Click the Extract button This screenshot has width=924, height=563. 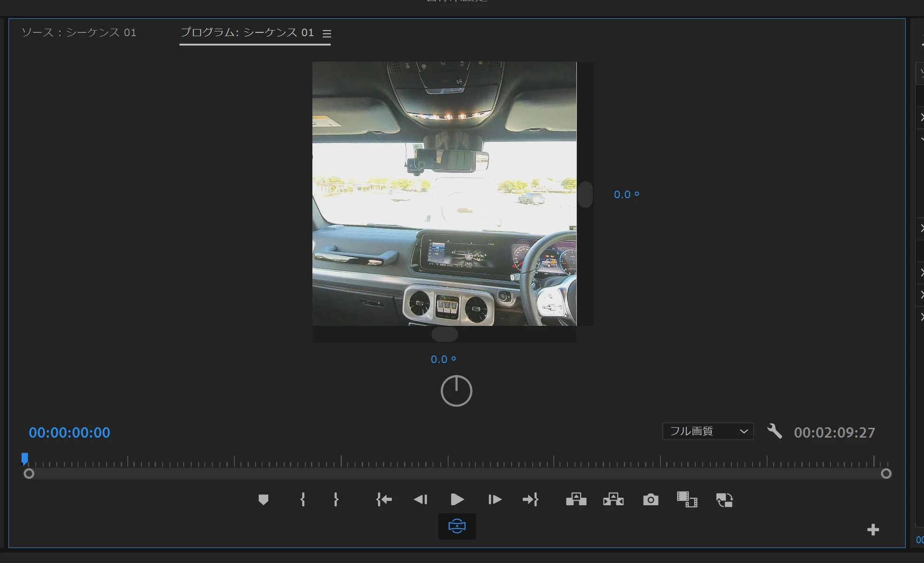tap(613, 500)
